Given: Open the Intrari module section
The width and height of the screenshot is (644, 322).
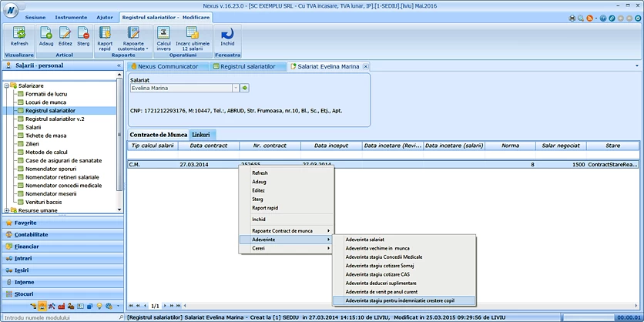Looking at the screenshot, I should coord(62,258).
